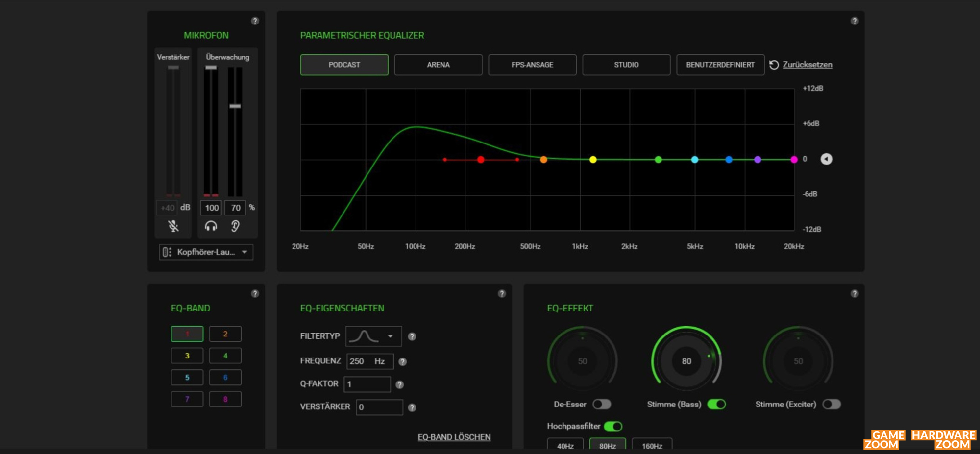980x454 pixels.
Task: Open help for the Mikrofon panel
Action: (255, 21)
